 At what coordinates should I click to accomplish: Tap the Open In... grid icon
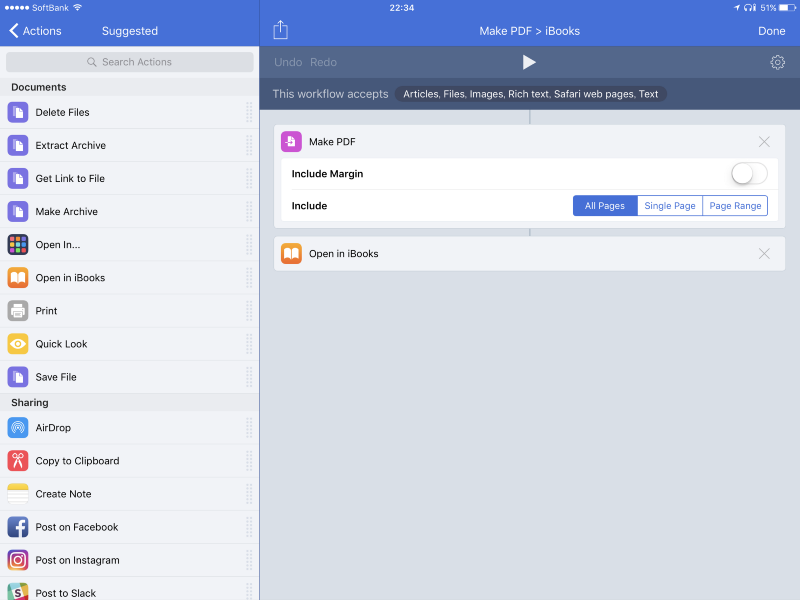pyautogui.click(x=18, y=245)
